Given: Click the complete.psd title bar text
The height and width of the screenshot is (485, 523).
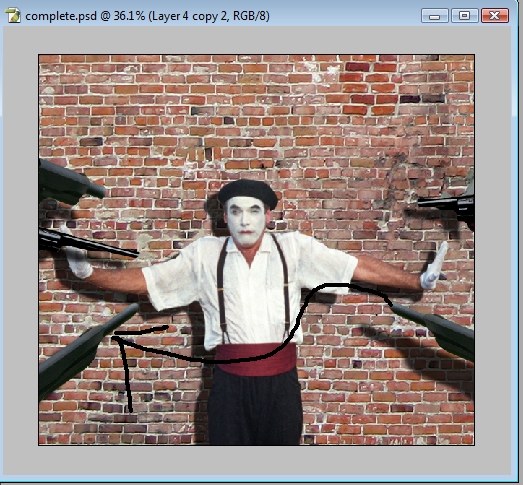Looking at the screenshot, I should 147,16.
